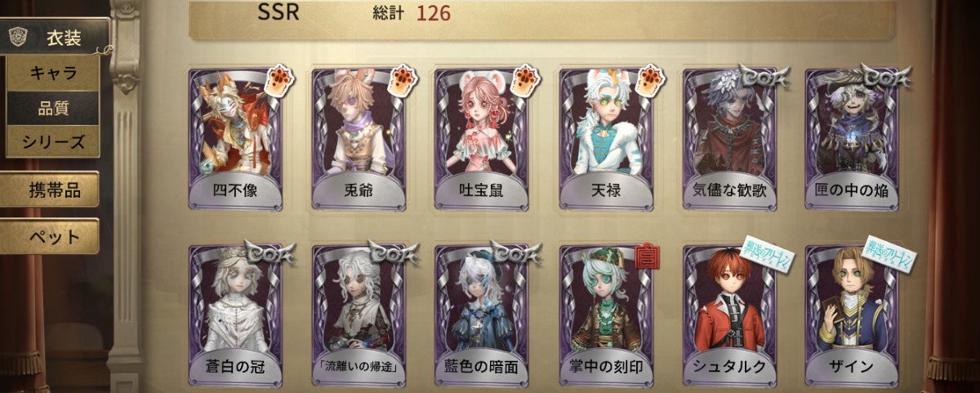Click the paw badge on 兎爺 card
The image size is (980, 393).
[x=402, y=82]
